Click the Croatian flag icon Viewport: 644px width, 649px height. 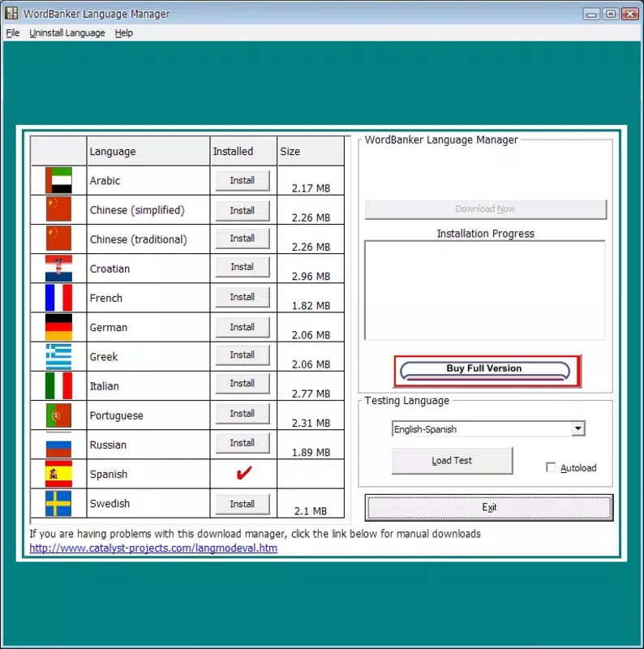click(58, 269)
